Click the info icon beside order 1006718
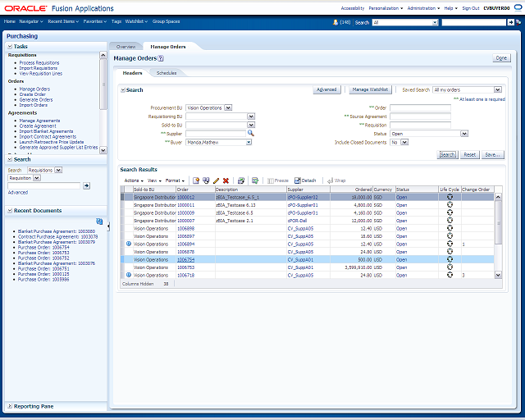Image resolution: width=525 pixels, height=420 pixels. pos(129,275)
